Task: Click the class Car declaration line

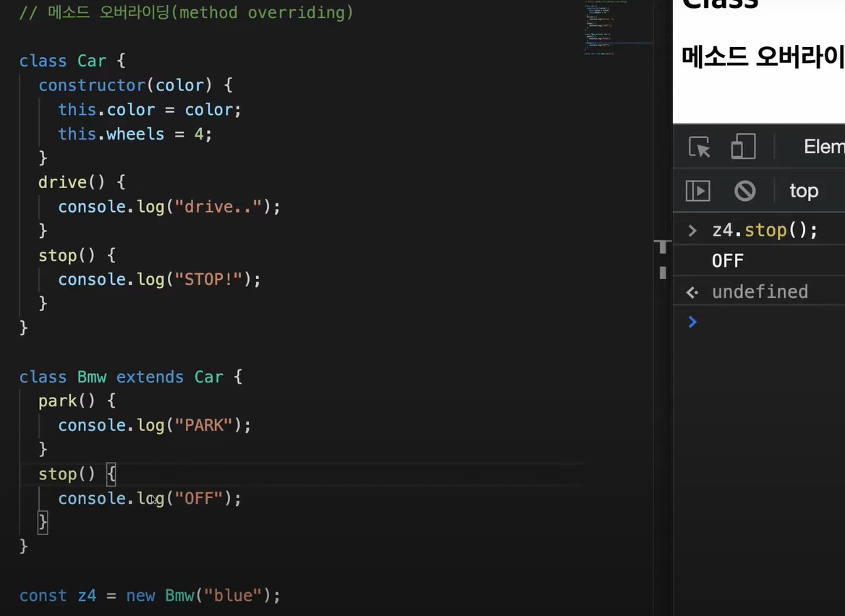Action: (x=72, y=61)
